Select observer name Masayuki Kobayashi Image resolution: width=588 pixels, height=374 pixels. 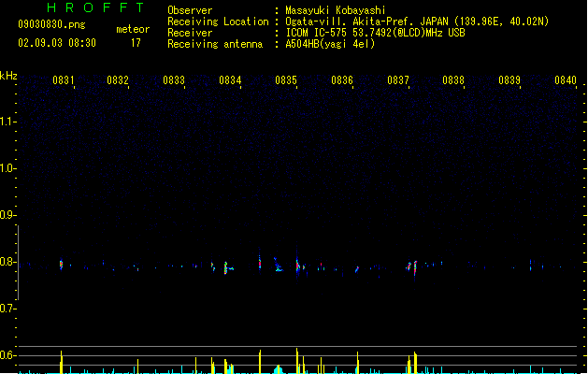tap(336, 10)
